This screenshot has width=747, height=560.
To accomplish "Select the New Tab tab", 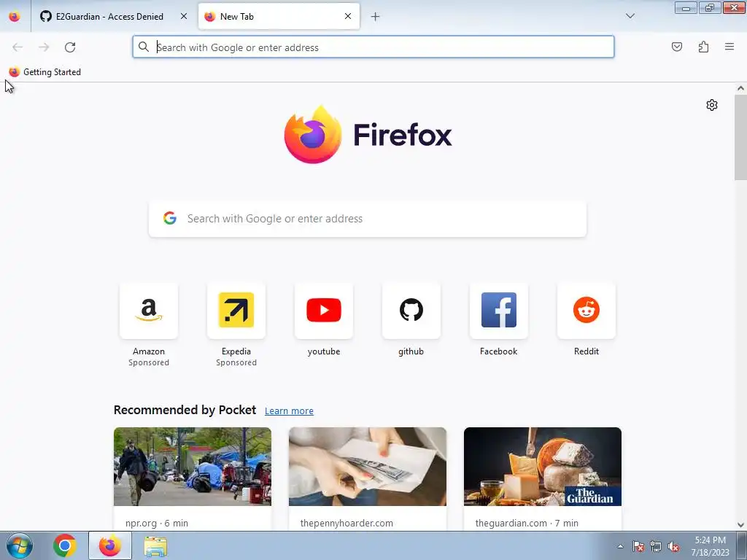I will point(279,17).
